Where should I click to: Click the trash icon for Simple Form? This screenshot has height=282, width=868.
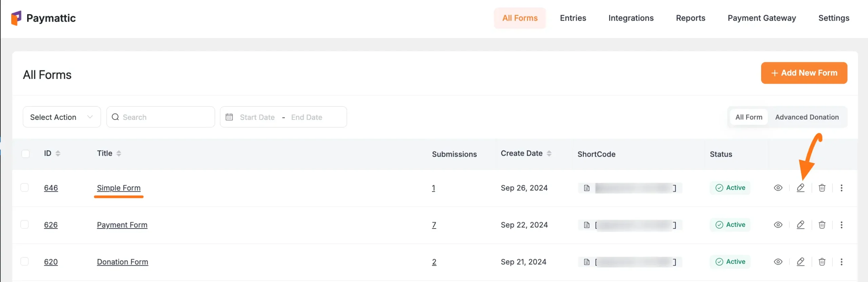click(x=822, y=188)
